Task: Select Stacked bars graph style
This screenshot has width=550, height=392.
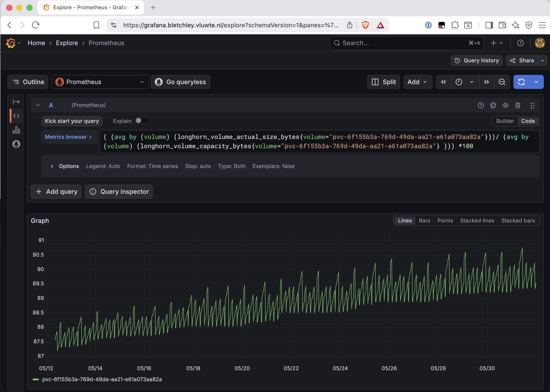Action: [518, 221]
